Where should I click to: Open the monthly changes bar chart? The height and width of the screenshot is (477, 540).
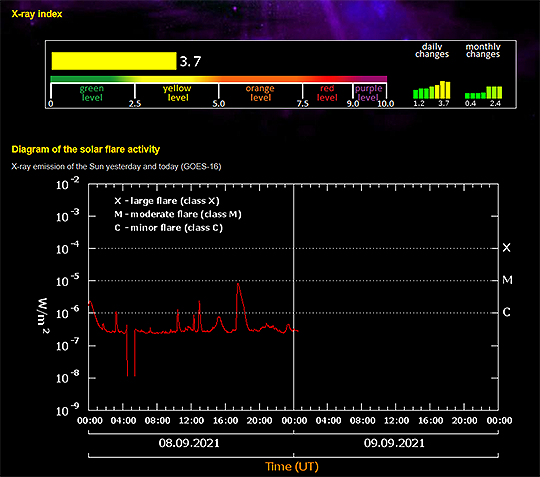coord(483,92)
